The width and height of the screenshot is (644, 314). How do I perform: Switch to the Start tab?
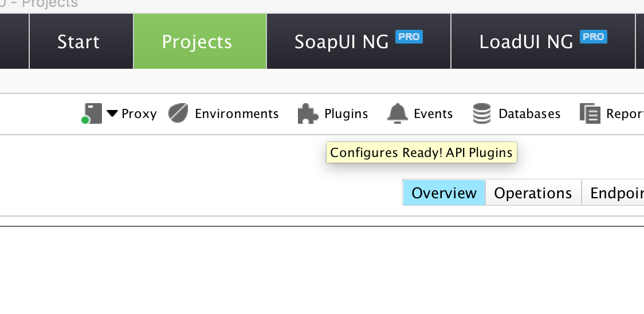(x=78, y=42)
